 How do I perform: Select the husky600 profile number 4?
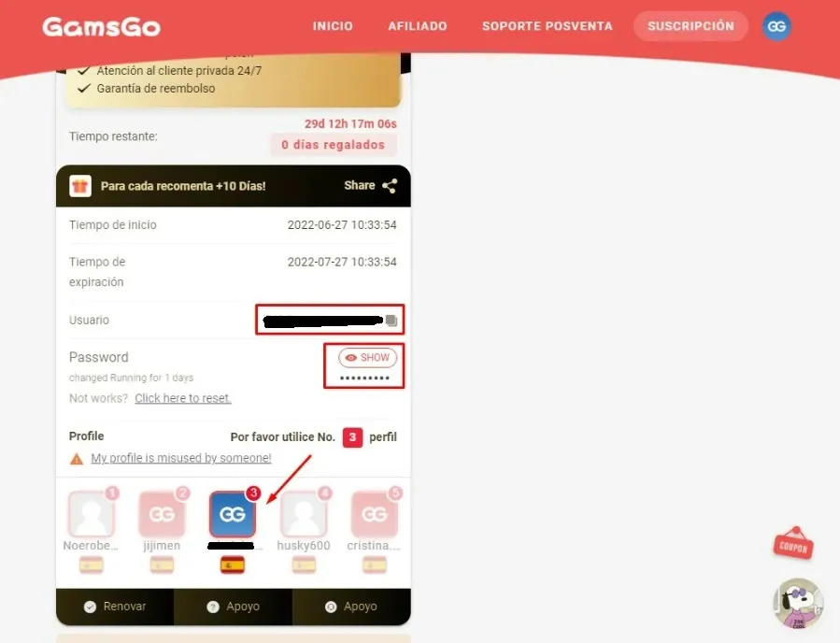click(x=304, y=514)
